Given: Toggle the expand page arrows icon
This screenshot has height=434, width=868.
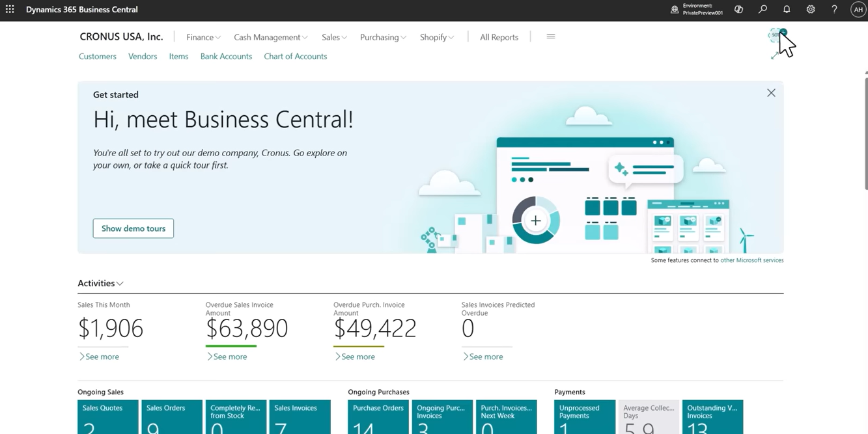Looking at the screenshot, I should pyautogui.click(x=774, y=57).
